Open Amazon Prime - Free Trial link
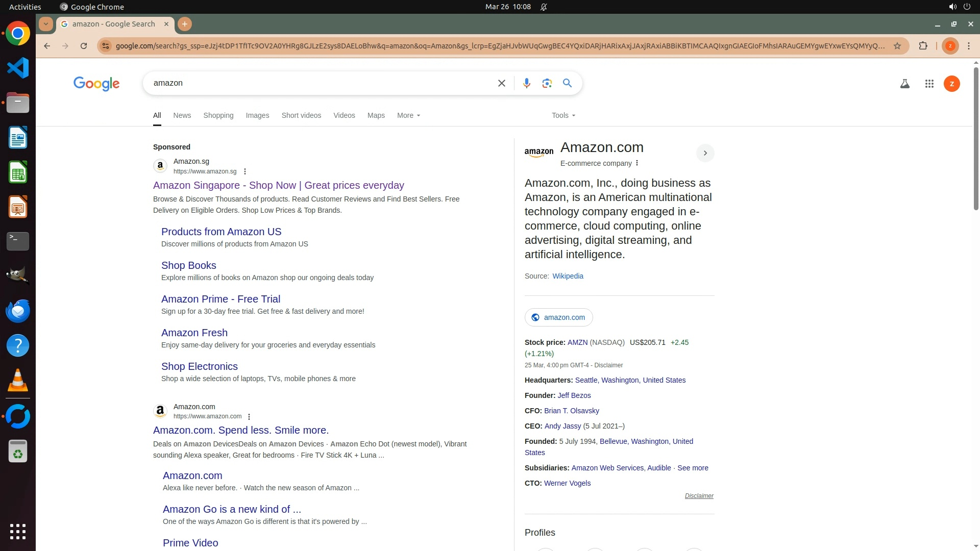This screenshot has width=980, height=551. (220, 299)
